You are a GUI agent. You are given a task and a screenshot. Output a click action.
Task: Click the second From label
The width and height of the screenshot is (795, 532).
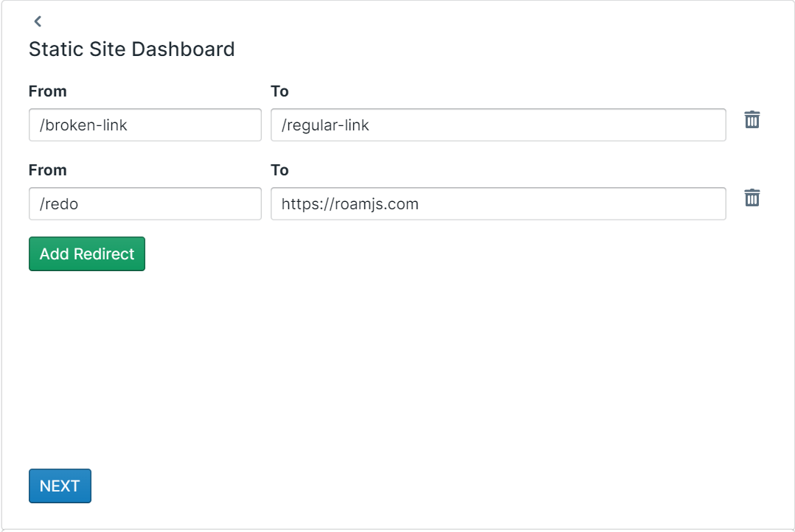click(x=48, y=170)
